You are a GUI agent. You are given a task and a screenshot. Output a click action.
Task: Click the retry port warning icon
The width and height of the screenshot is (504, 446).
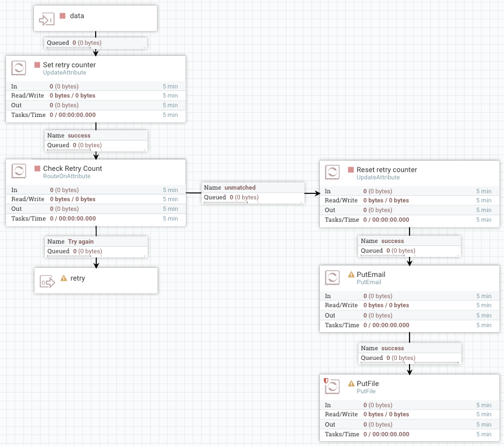(64, 279)
